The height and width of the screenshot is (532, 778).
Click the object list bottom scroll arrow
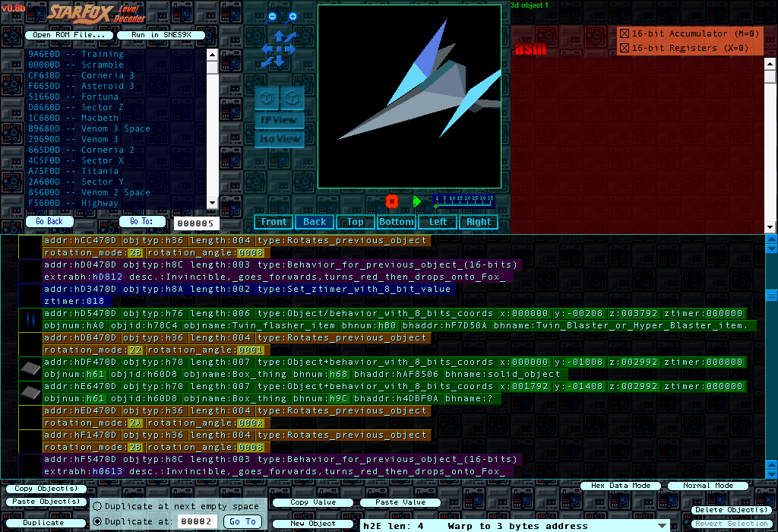772,474
